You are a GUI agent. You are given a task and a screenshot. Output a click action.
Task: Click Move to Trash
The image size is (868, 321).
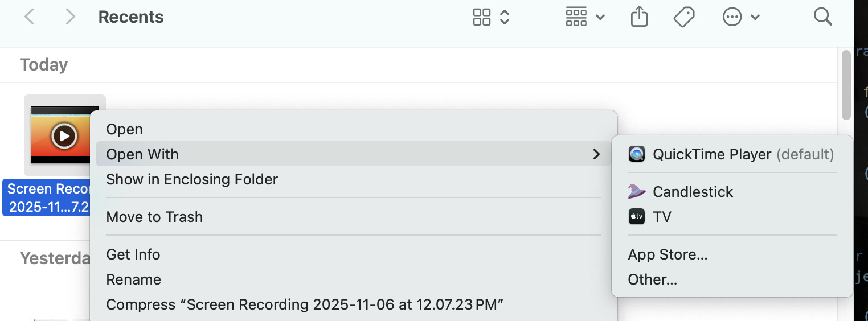(x=154, y=217)
